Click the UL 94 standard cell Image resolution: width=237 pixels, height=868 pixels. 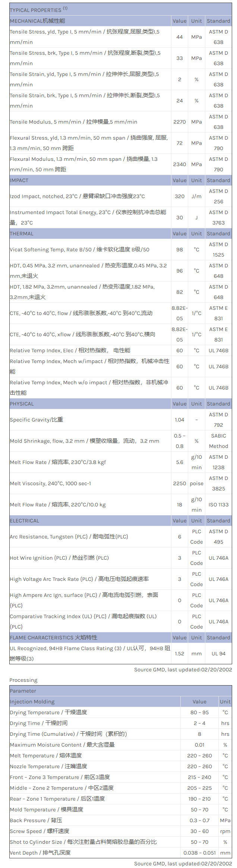coord(218,654)
